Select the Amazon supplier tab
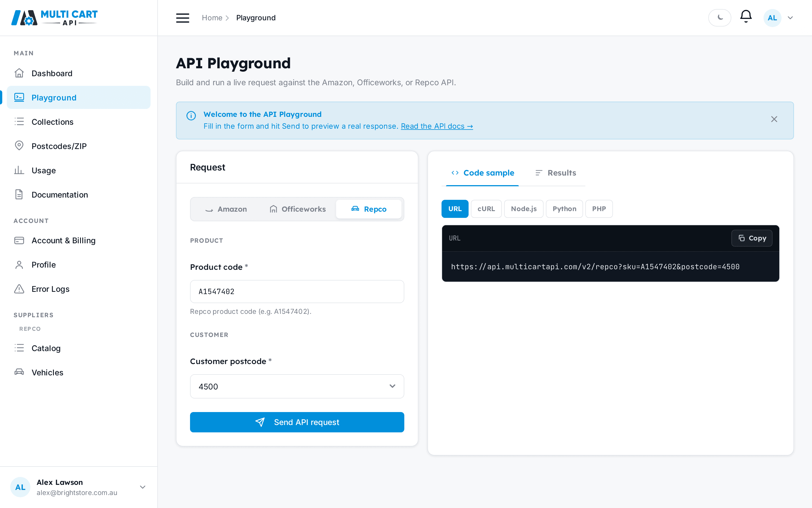Image resolution: width=812 pixels, height=508 pixels. click(x=226, y=209)
